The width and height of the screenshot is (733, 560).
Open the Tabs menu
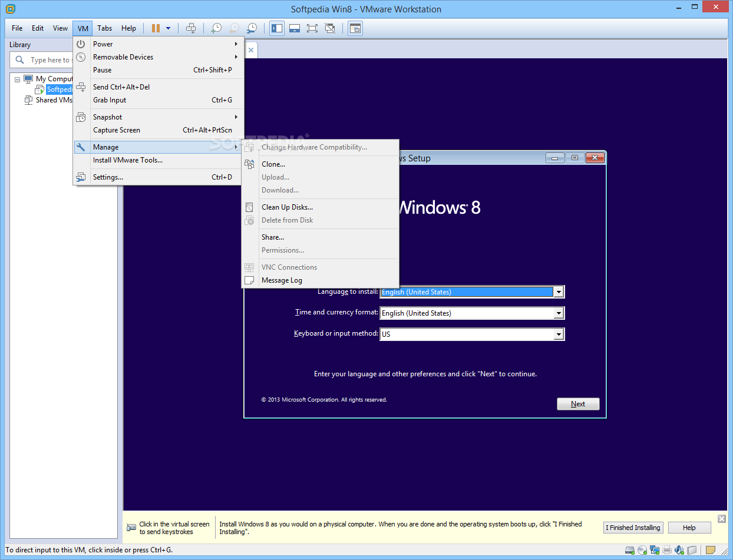pyautogui.click(x=105, y=28)
